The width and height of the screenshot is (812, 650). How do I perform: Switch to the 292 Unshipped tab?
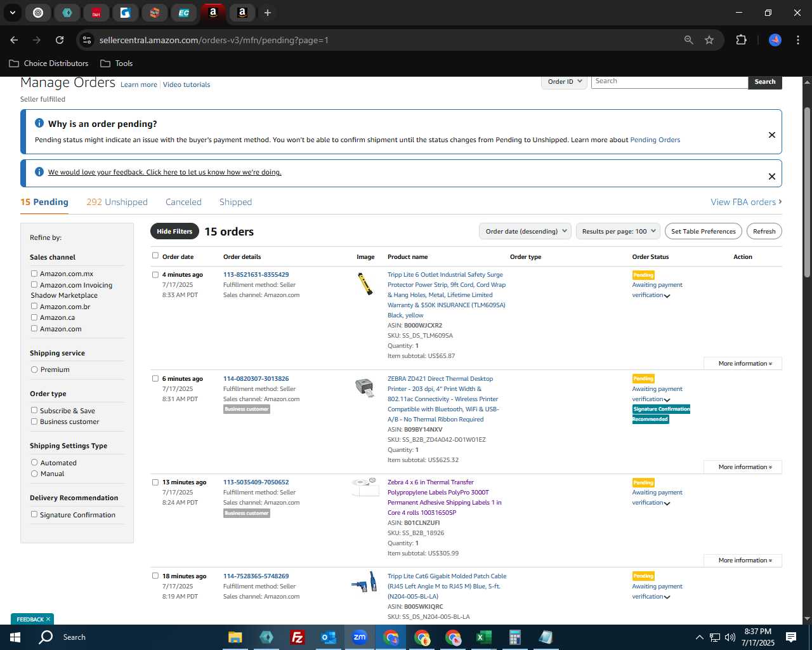(x=117, y=202)
